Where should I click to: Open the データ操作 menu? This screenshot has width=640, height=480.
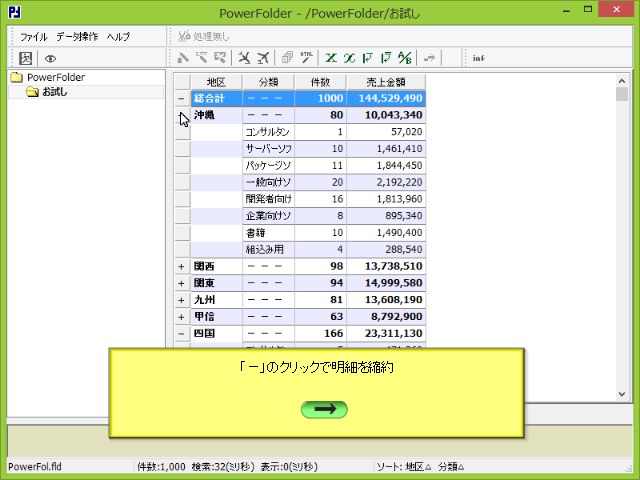pos(77,37)
